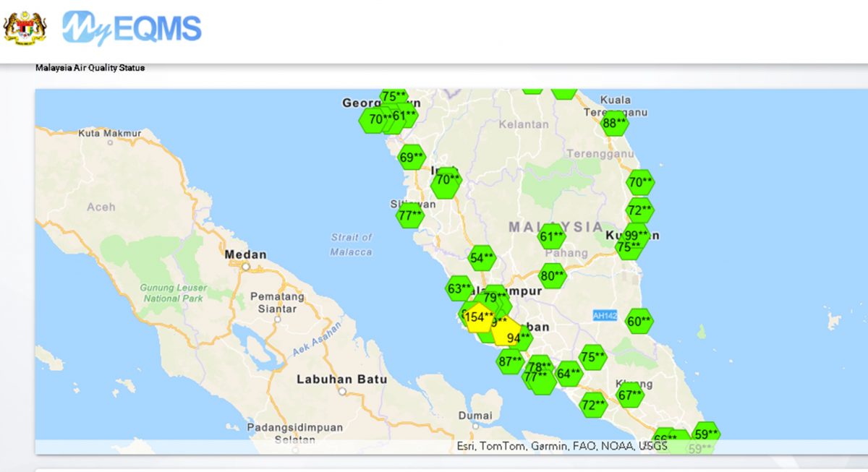Open the 80** marker in Pahang
This screenshot has height=472, width=868.
[553, 275]
